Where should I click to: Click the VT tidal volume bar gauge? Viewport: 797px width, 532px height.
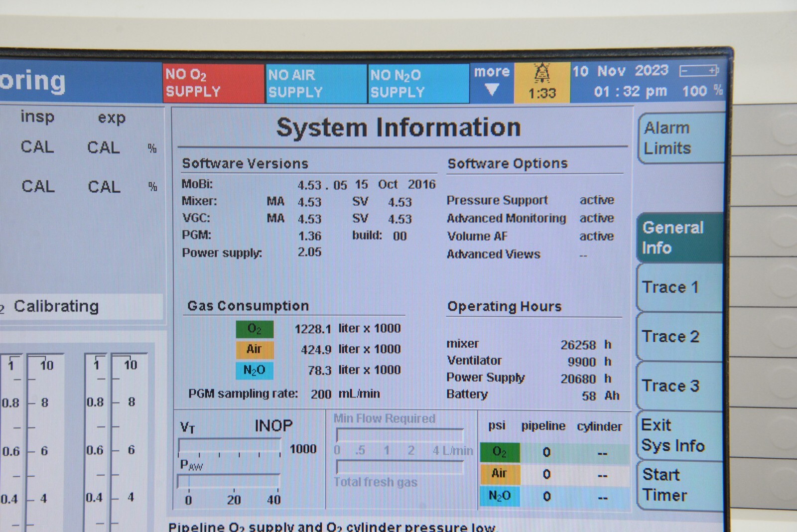click(x=229, y=446)
